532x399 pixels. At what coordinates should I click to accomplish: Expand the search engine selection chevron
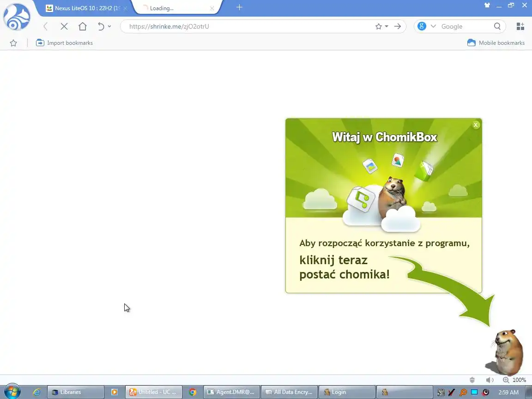click(433, 26)
